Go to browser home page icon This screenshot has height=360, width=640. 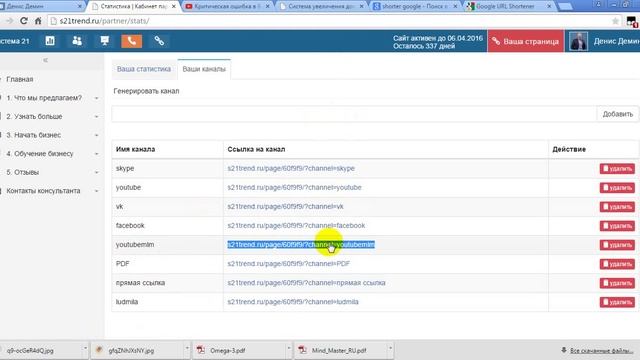click(x=38, y=21)
